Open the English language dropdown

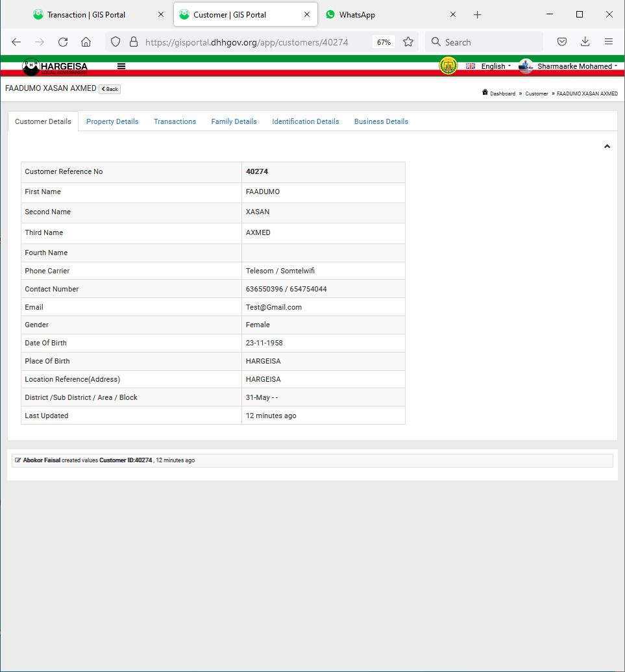(489, 66)
